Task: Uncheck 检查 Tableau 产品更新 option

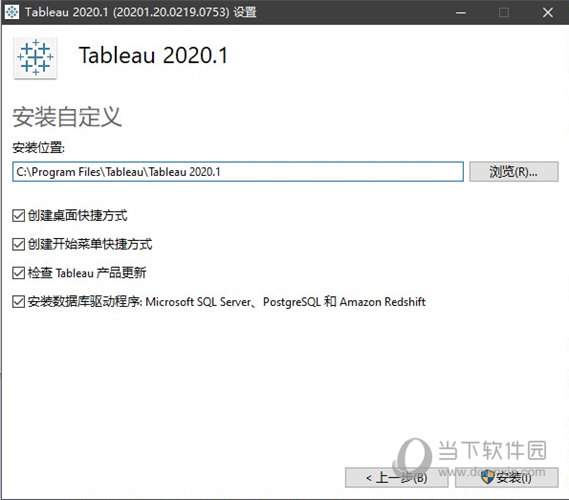Action: click(19, 273)
